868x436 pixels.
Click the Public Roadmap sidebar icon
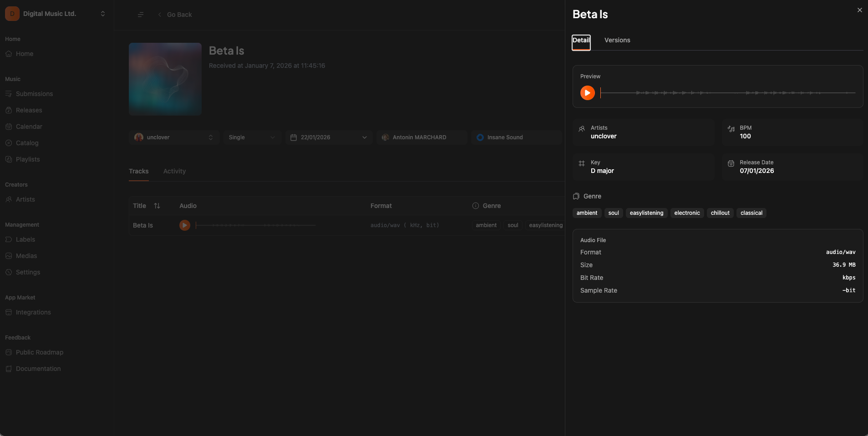(9, 352)
